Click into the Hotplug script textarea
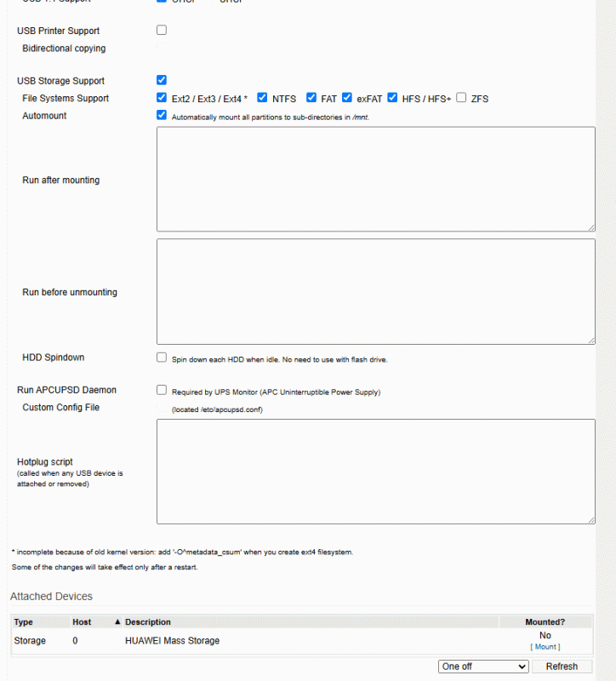 pos(375,471)
